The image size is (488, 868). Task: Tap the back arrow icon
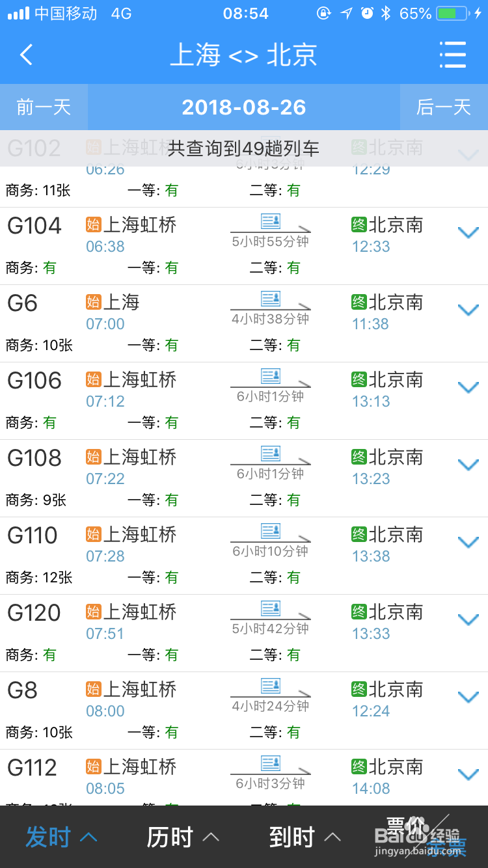tap(27, 55)
